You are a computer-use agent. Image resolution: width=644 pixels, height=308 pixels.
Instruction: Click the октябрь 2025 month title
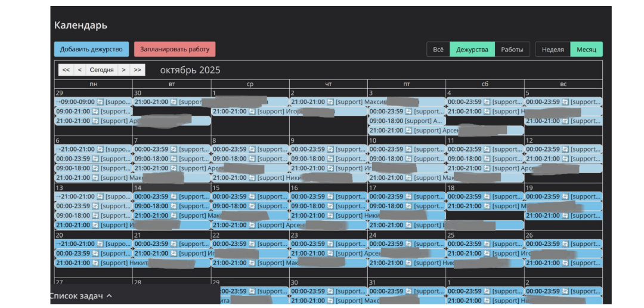point(190,70)
